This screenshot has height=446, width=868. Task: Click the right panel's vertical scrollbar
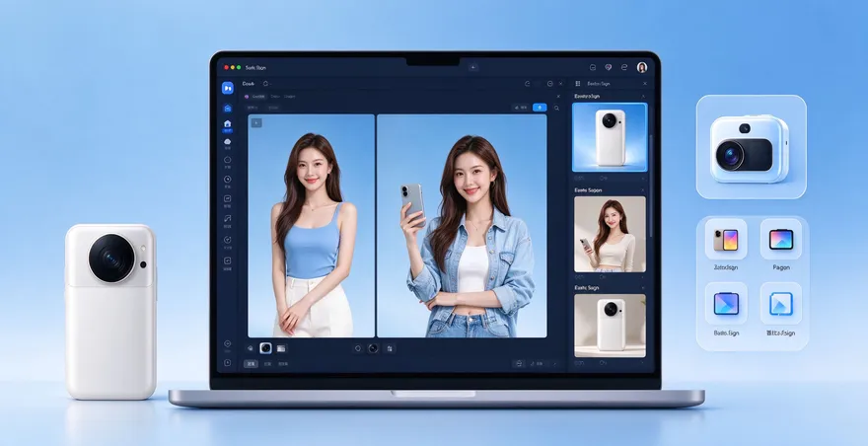pyautogui.click(x=651, y=186)
